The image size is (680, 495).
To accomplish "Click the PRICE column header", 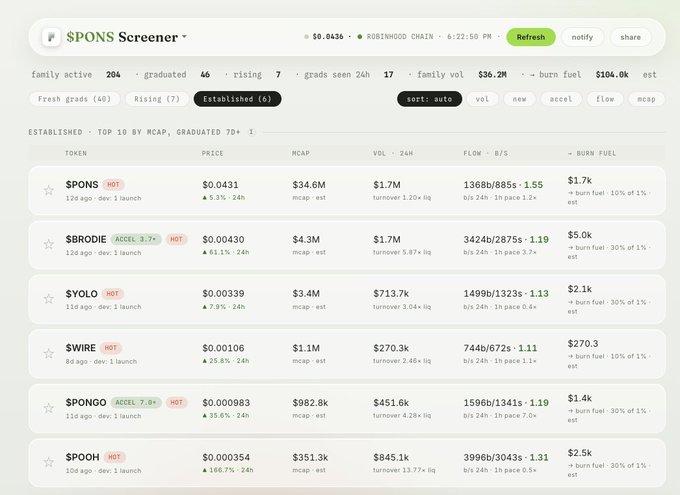I will click(x=212, y=153).
